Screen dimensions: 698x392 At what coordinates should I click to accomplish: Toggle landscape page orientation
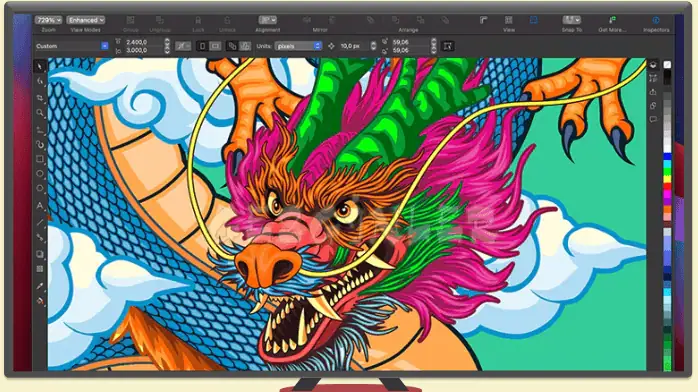[x=215, y=46]
